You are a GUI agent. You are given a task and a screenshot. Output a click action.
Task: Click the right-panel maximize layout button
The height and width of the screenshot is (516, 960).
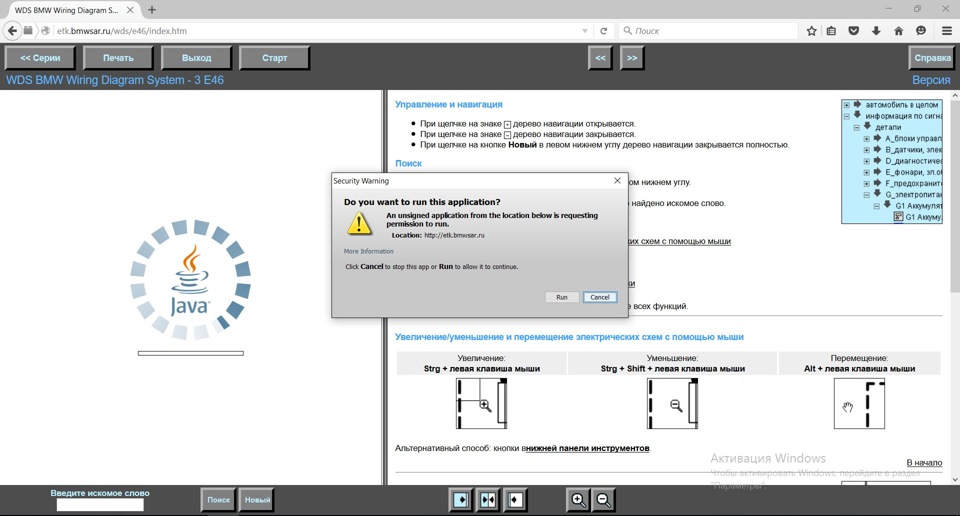pos(515,500)
